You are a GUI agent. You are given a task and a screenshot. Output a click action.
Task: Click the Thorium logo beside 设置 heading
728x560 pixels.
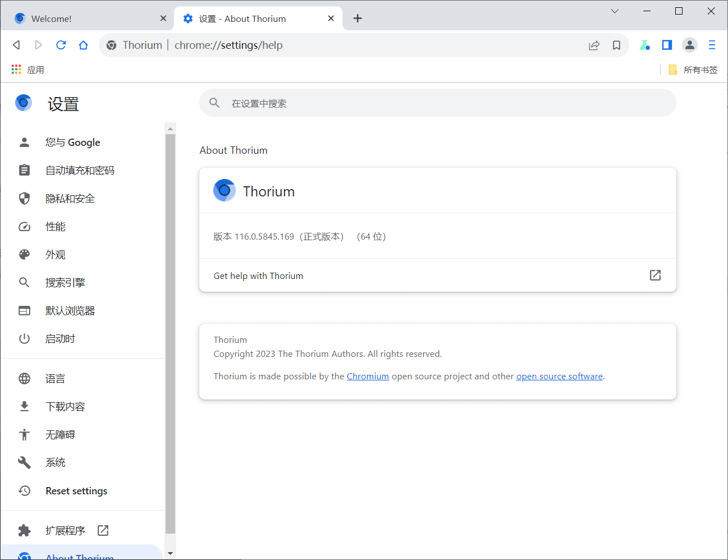(x=24, y=103)
